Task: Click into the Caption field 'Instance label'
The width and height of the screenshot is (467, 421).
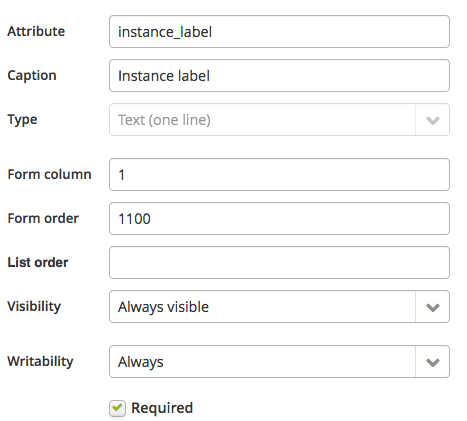Action: 279,76
